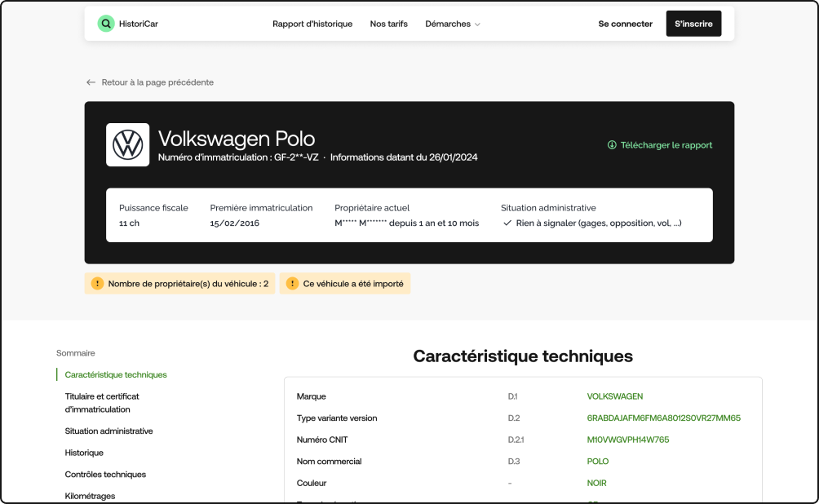Click the Nom commercial value POLO

(x=598, y=461)
